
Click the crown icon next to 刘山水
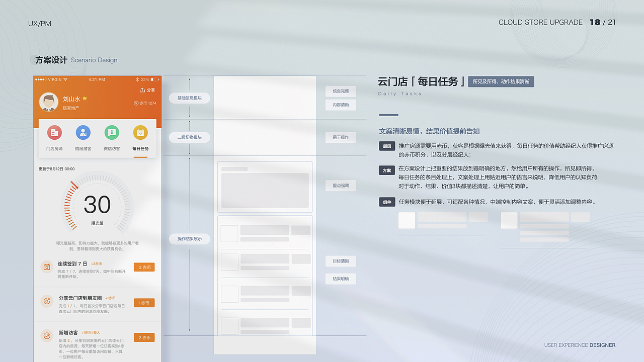tap(85, 99)
